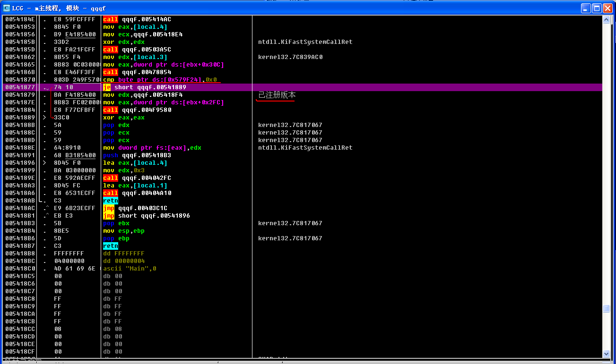Select pop ecx at address 0054188C
The width and height of the screenshot is (616, 364).
click(x=116, y=133)
